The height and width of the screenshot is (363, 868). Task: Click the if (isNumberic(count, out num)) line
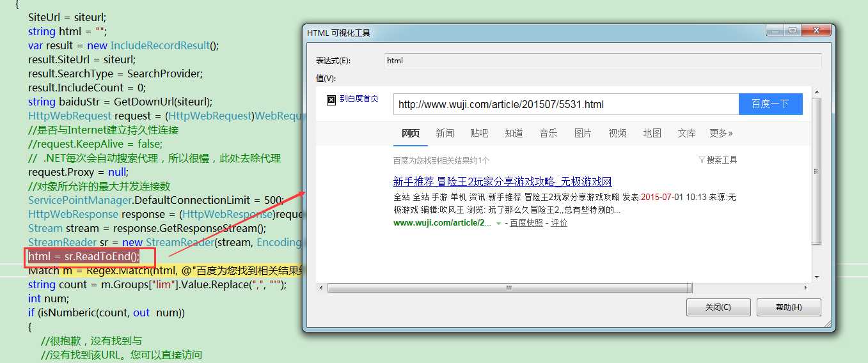(x=106, y=313)
